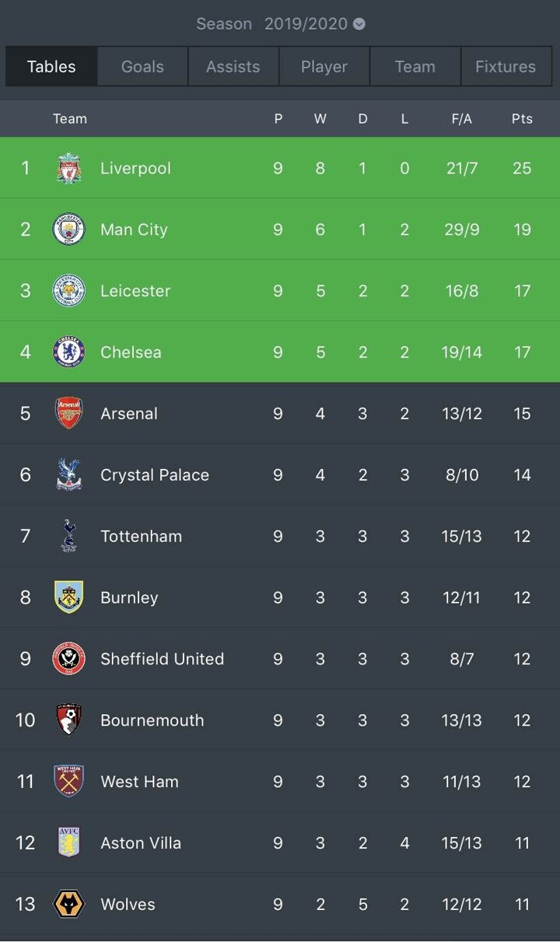Click the Sheffield United crest
This screenshot has height=942, width=560.
[68, 659]
